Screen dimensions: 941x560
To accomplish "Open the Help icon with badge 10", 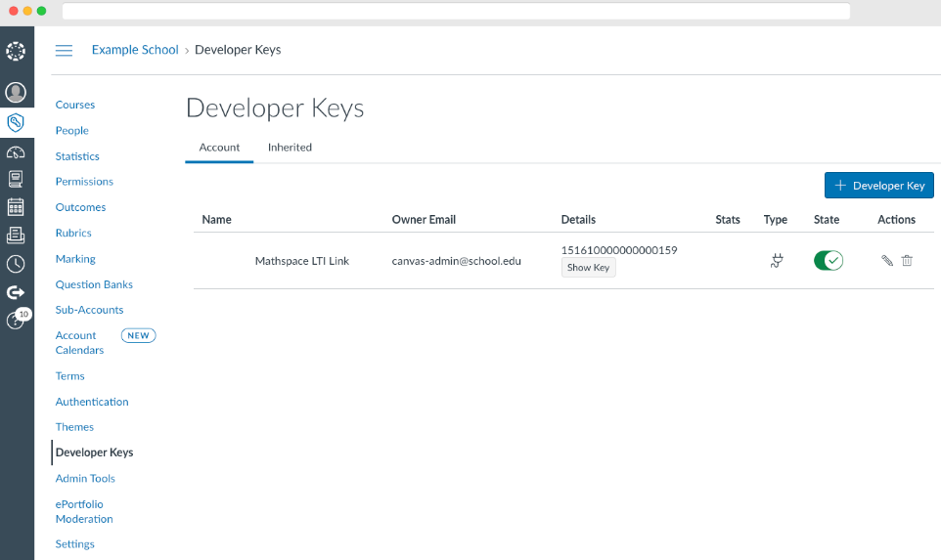I will pyautogui.click(x=17, y=319).
